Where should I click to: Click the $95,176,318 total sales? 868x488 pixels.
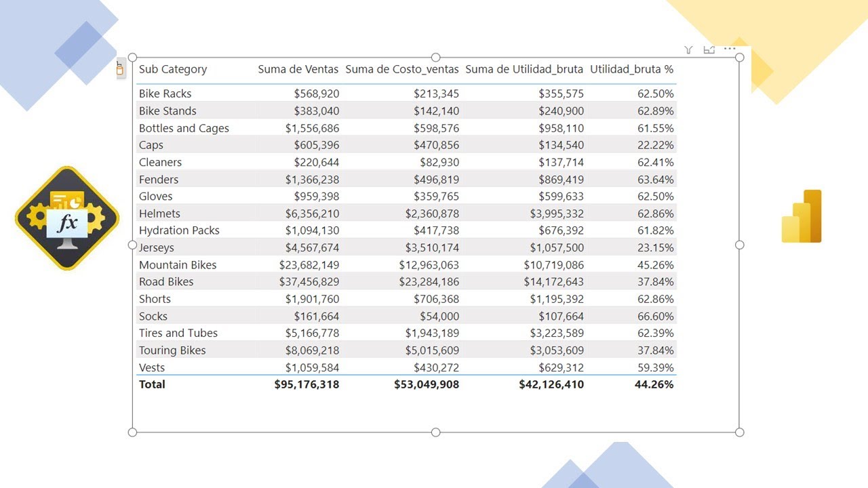point(307,384)
